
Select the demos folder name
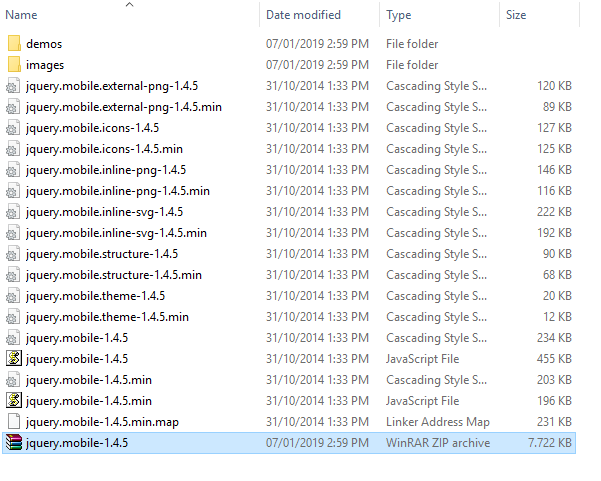pyautogui.click(x=44, y=44)
